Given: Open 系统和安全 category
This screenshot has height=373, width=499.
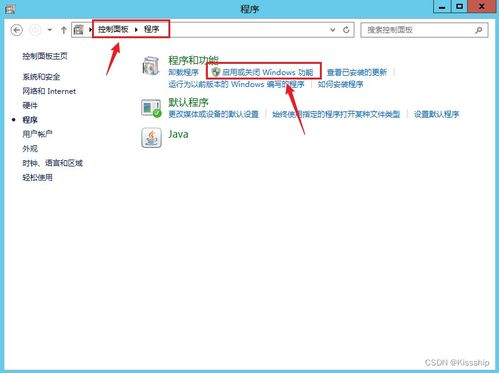Looking at the screenshot, I should click(x=41, y=77).
